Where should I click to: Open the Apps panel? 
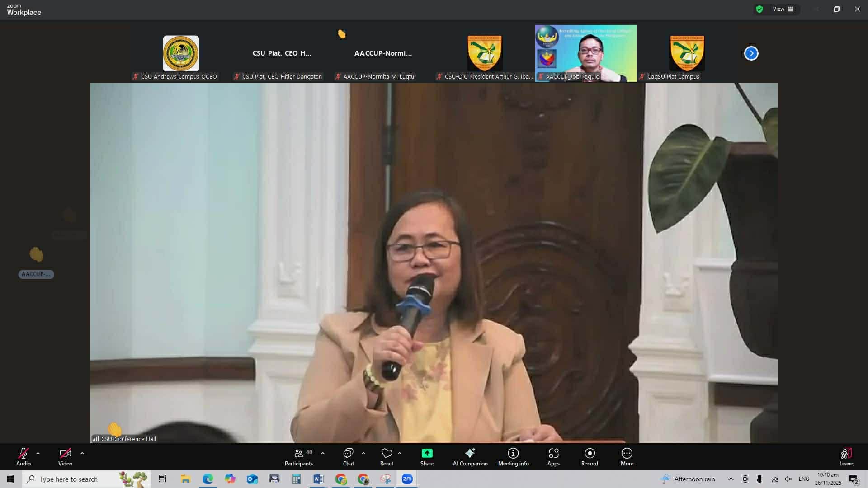click(x=553, y=456)
